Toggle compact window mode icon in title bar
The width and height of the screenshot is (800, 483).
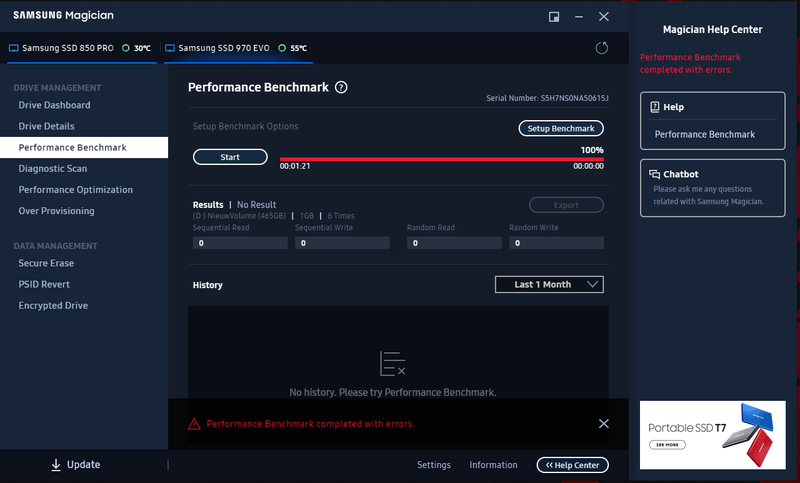[554, 17]
